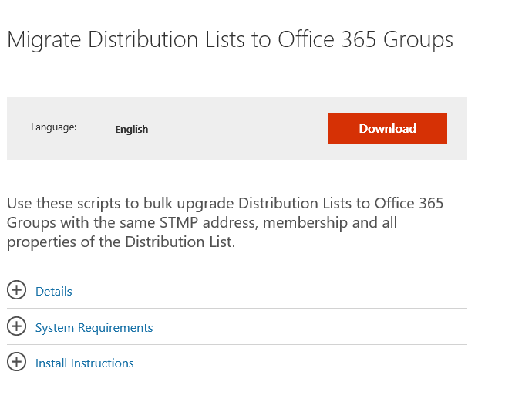Open the Details section link
Viewport: 532px width, 409px height.
tap(54, 292)
